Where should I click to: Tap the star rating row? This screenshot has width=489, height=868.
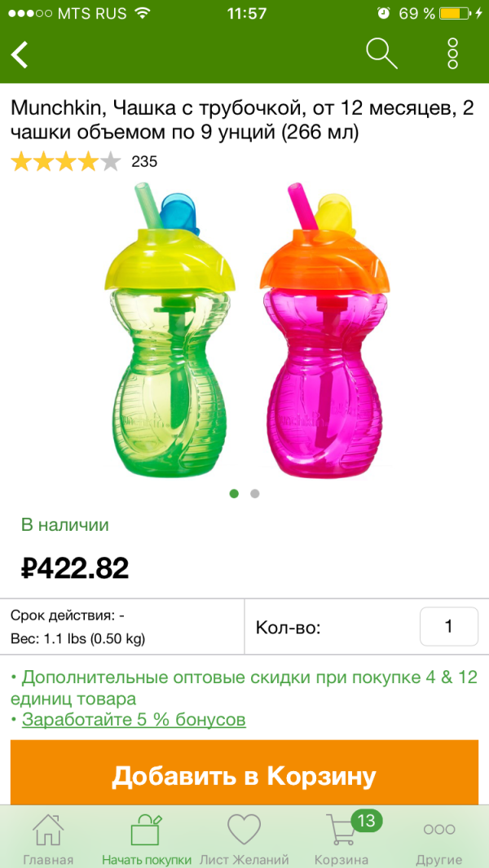pos(65,162)
